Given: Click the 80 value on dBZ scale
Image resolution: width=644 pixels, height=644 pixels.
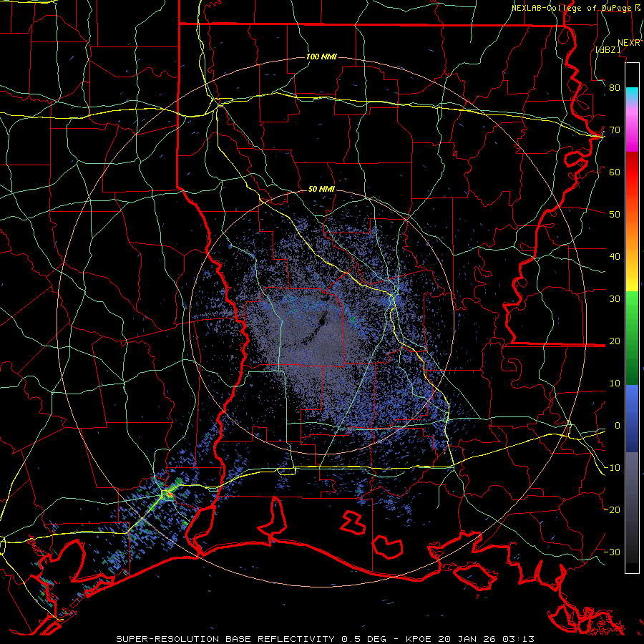Looking at the screenshot, I should (x=615, y=88).
